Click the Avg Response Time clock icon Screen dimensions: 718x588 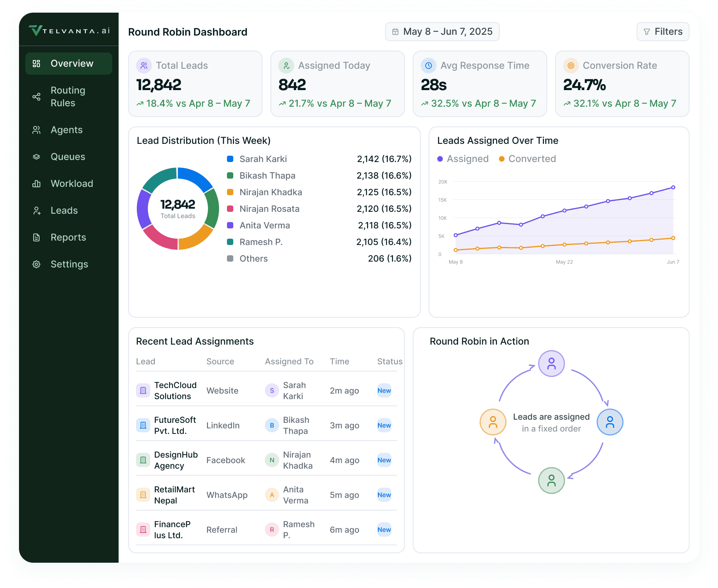(x=429, y=66)
